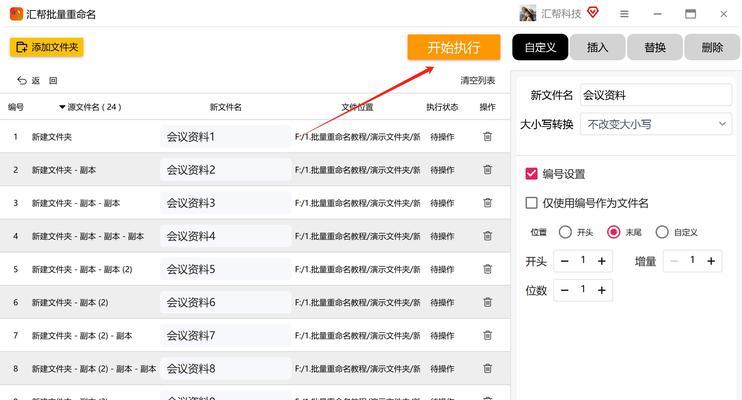Click the 开始执行 orange button
742x400 pixels.
(454, 47)
